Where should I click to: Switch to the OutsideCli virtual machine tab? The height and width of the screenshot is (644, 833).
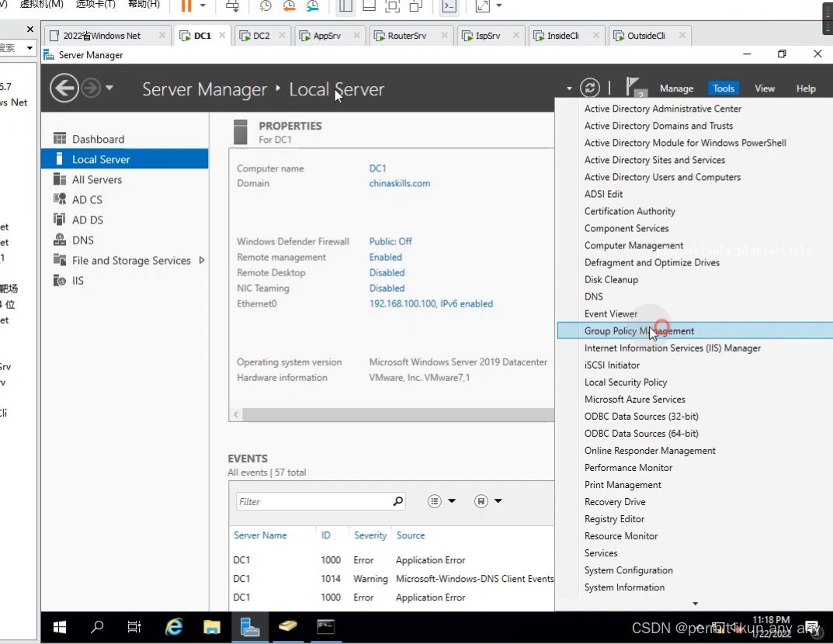pyautogui.click(x=646, y=36)
